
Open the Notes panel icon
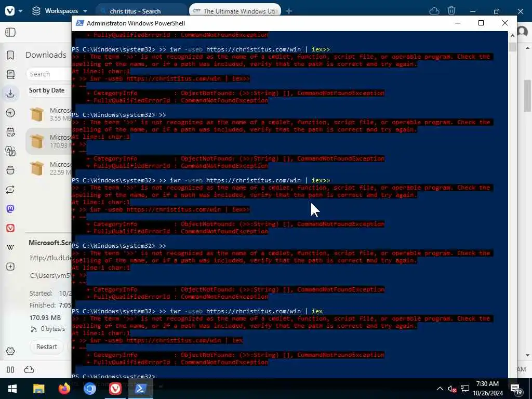pos(10,132)
